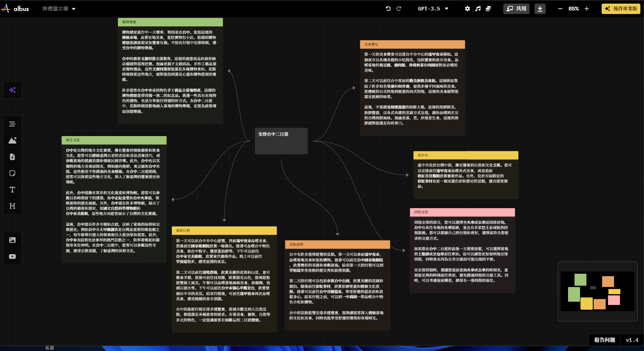Open the settings gear

point(467,8)
